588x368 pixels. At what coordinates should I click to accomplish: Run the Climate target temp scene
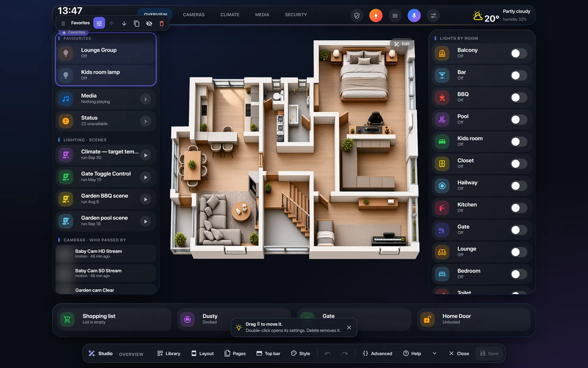(145, 155)
